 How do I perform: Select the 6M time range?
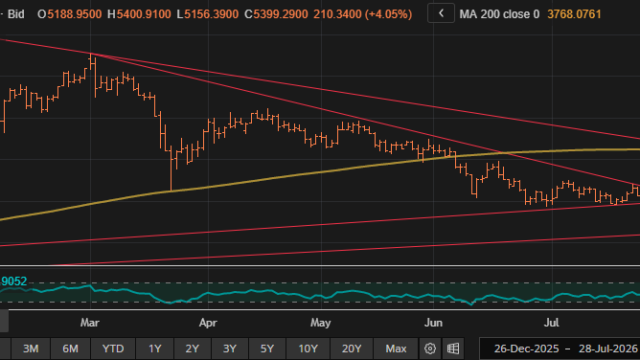click(70, 349)
